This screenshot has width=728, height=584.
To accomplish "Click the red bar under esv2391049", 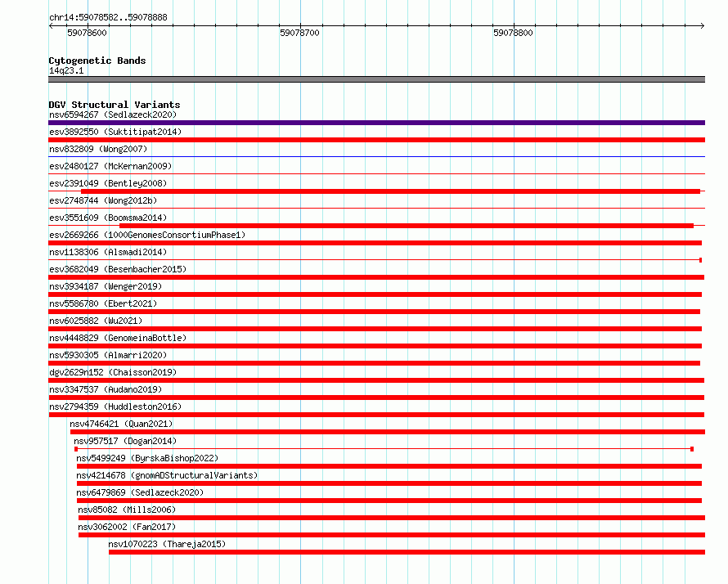I will pos(390,191).
